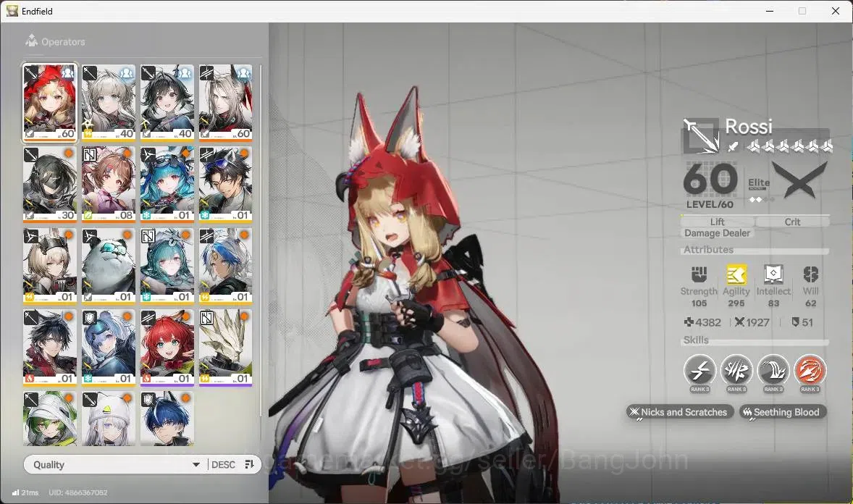
Task: Click the defense value 51
Action: point(802,322)
